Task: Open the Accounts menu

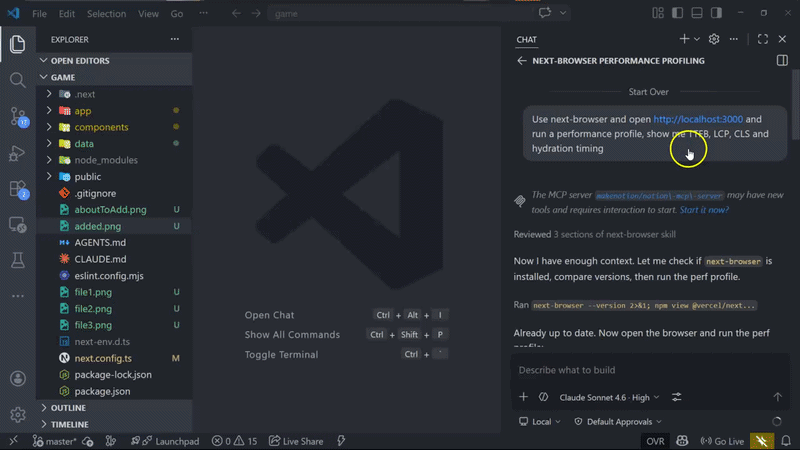Action: [x=17, y=379]
